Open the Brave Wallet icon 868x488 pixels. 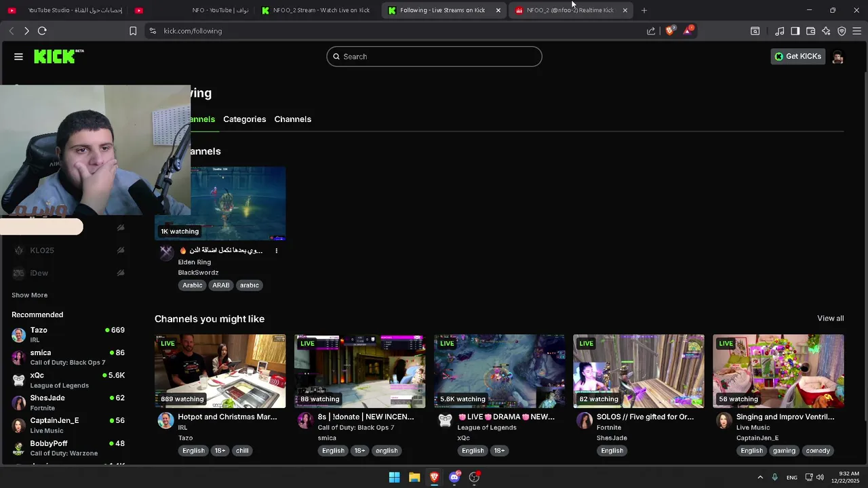tap(810, 30)
